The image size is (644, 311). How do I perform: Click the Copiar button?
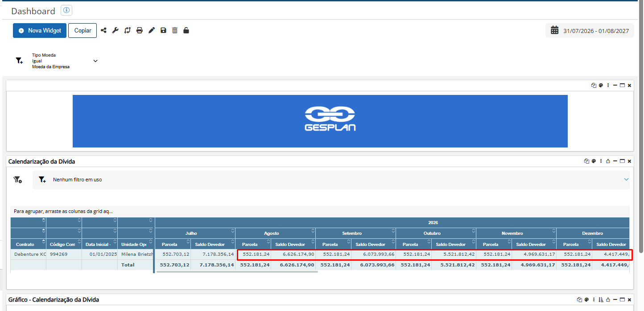pyautogui.click(x=83, y=30)
